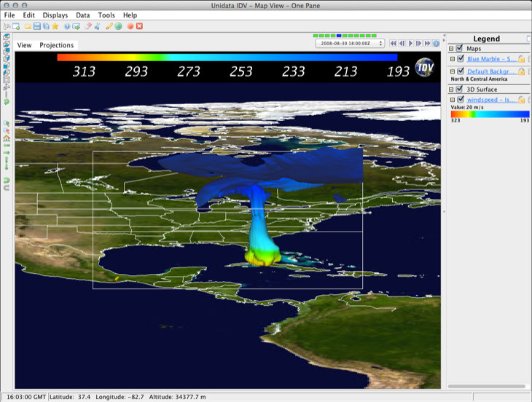The height and width of the screenshot is (402, 532).
Task: Uncheck the 3D Surface category checkbox
Action: (459, 89)
